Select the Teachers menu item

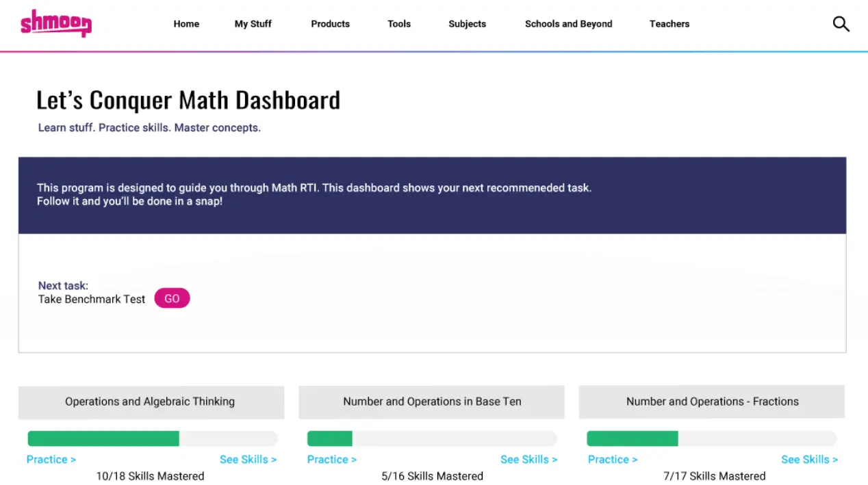(669, 24)
